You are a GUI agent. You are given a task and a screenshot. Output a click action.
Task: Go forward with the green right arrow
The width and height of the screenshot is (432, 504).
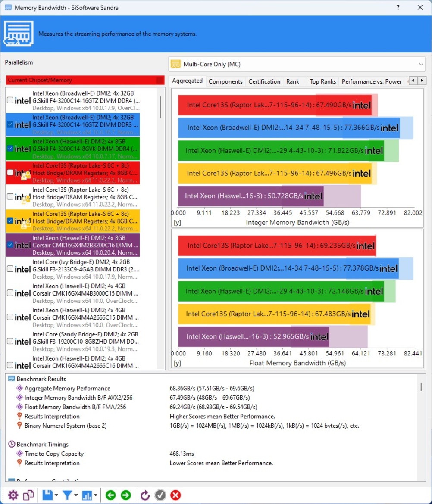coord(126,495)
